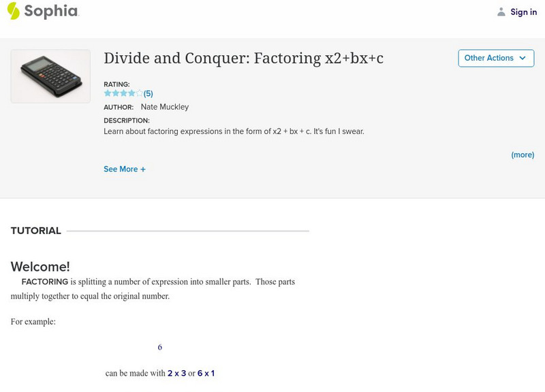Click the Divide and Conquer tutorial title
The width and height of the screenshot is (545, 392).
[243, 59]
